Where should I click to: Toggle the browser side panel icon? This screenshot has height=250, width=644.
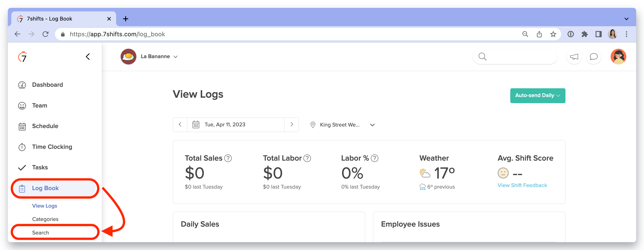(x=598, y=34)
